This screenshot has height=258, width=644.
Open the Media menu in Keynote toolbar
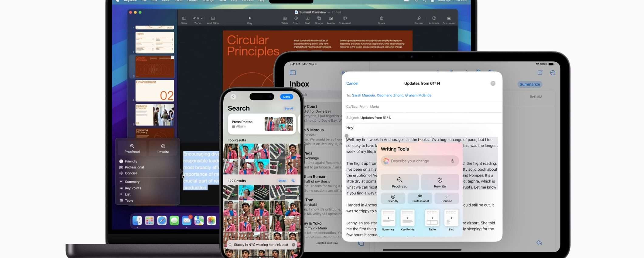click(x=331, y=20)
